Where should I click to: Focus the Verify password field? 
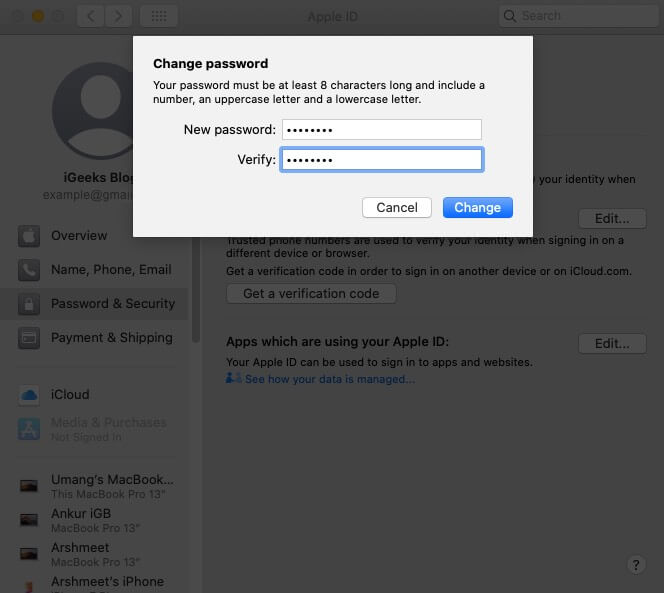381,160
